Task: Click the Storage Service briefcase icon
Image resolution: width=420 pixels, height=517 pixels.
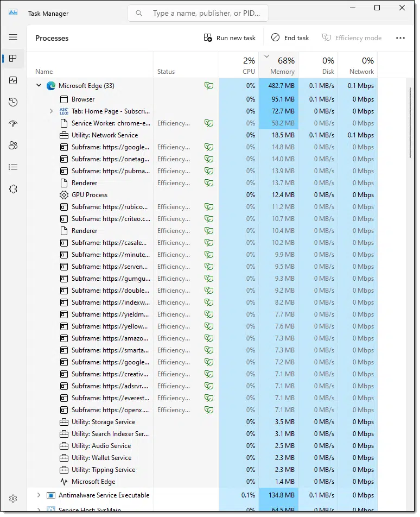Action: (64, 422)
